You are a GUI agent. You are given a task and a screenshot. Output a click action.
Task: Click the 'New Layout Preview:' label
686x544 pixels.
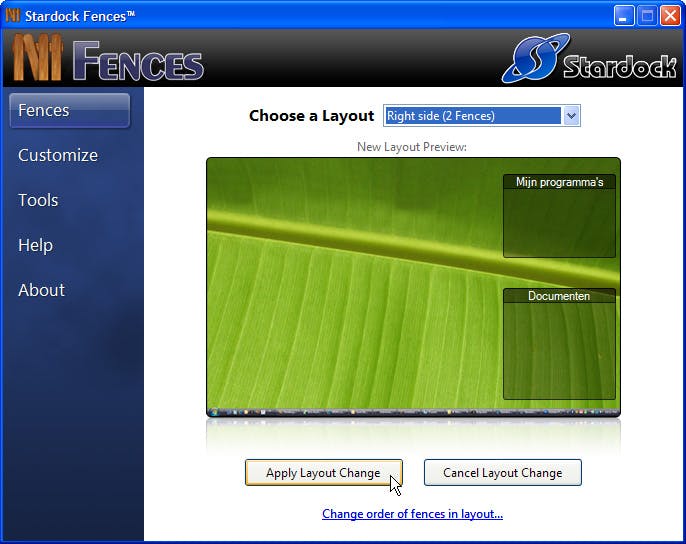pyautogui.click(x=412, y=147)
